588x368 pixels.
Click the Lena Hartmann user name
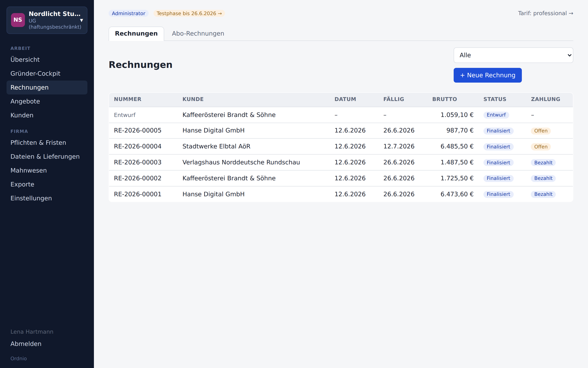click(x=32, y=332)
